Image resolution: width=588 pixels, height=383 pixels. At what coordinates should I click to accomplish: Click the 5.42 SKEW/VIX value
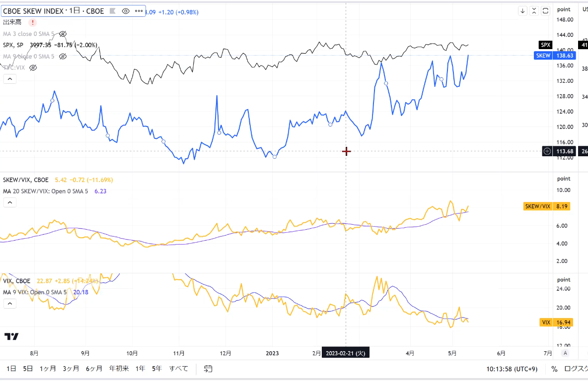click(61, 180)
